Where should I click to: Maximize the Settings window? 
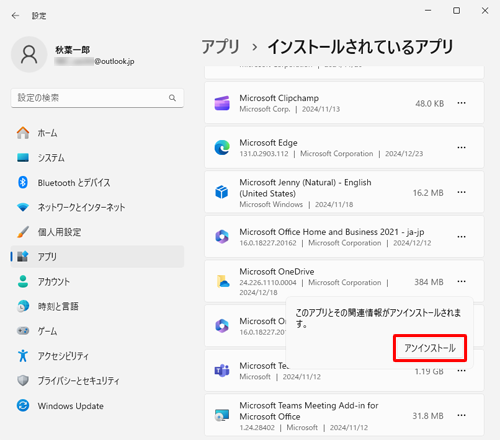point(456,11)
